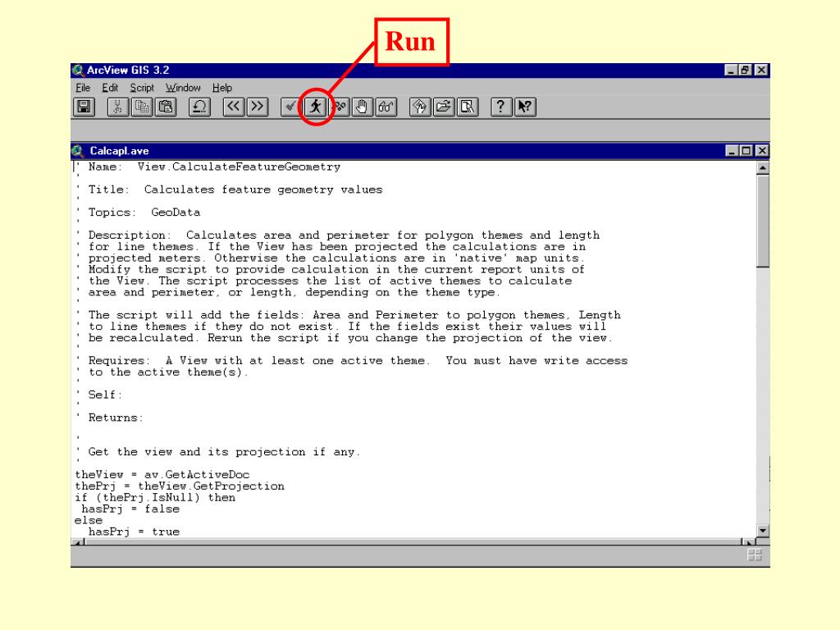Click the Cut (scissors) toolbar icon
The height and width of the screenshot is (630, 840).
click(117, 107)
